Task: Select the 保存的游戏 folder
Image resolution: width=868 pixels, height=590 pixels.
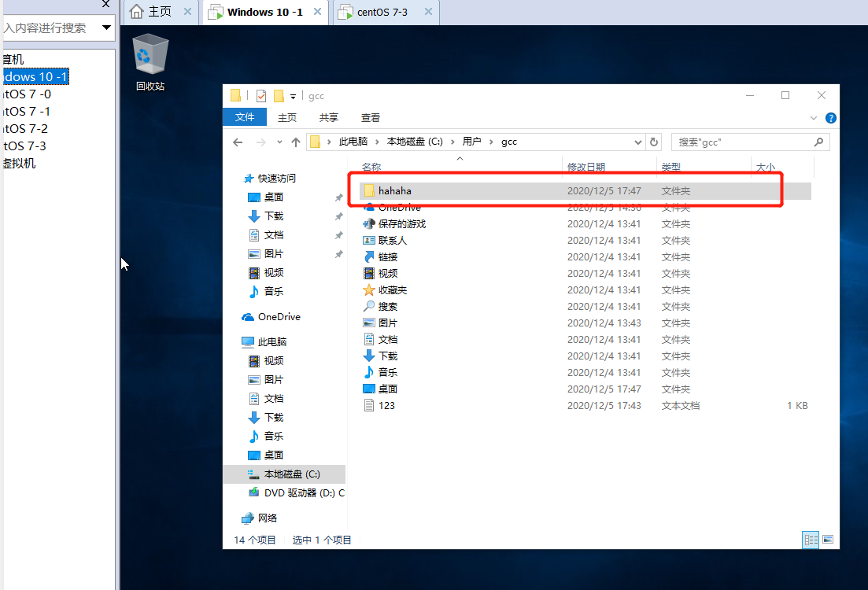Action: 585,223
